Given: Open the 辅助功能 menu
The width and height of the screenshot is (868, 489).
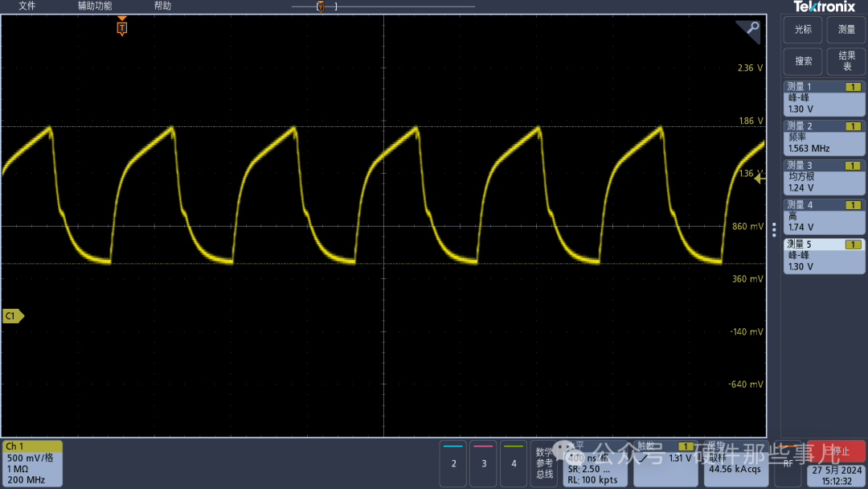Looking at the screenshot, I should click(95, 6).
